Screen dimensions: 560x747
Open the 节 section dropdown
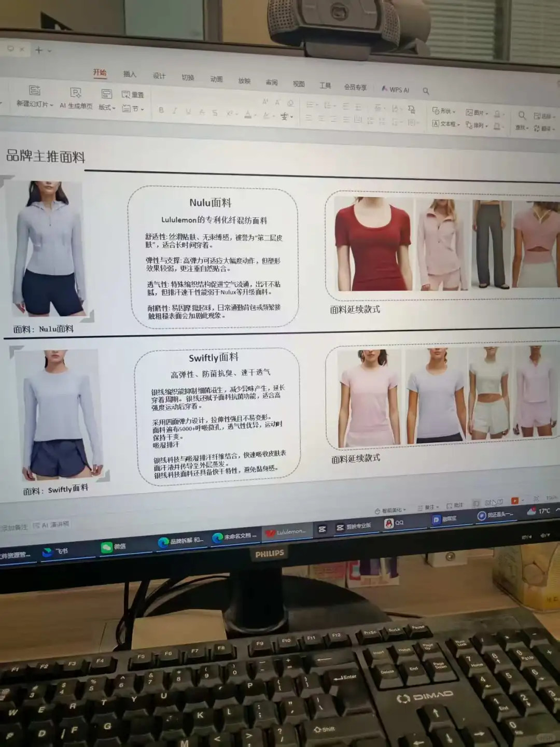[x=133, y=109]
